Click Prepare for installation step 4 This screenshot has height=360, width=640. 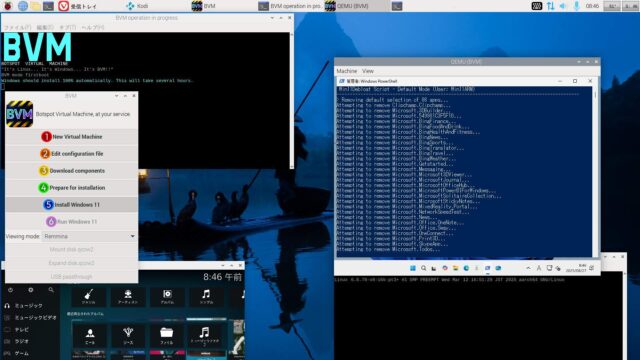(x=71, y=188)
